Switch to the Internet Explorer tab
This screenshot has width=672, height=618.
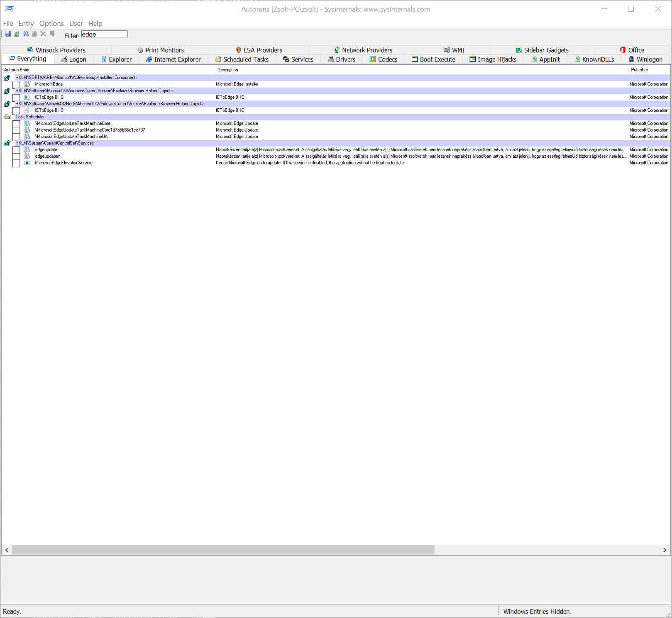point(173,59)
